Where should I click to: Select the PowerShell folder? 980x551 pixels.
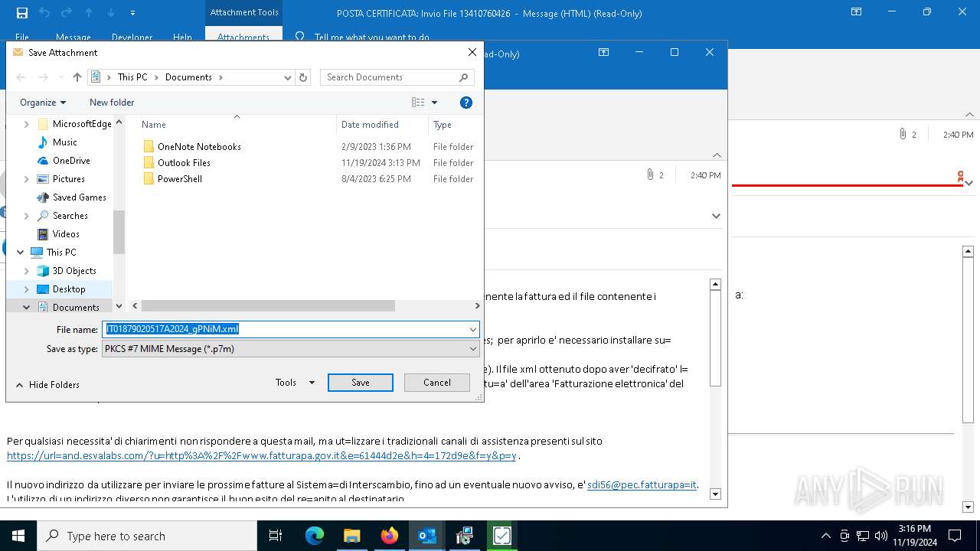180,179
